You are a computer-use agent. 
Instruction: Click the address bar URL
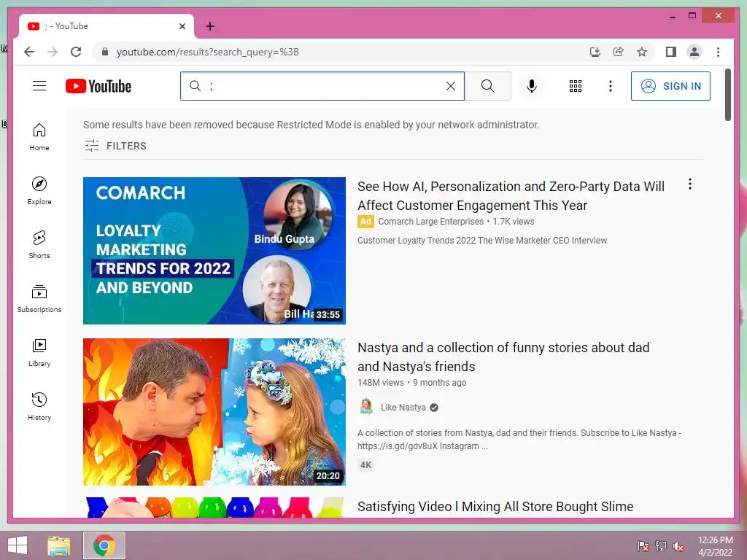pos(208,52)
